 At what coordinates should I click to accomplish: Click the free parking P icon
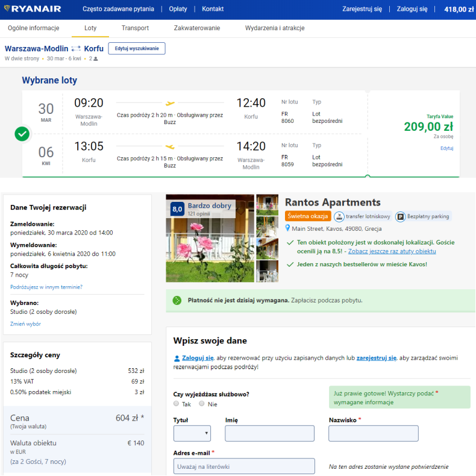tap(401, 216)
